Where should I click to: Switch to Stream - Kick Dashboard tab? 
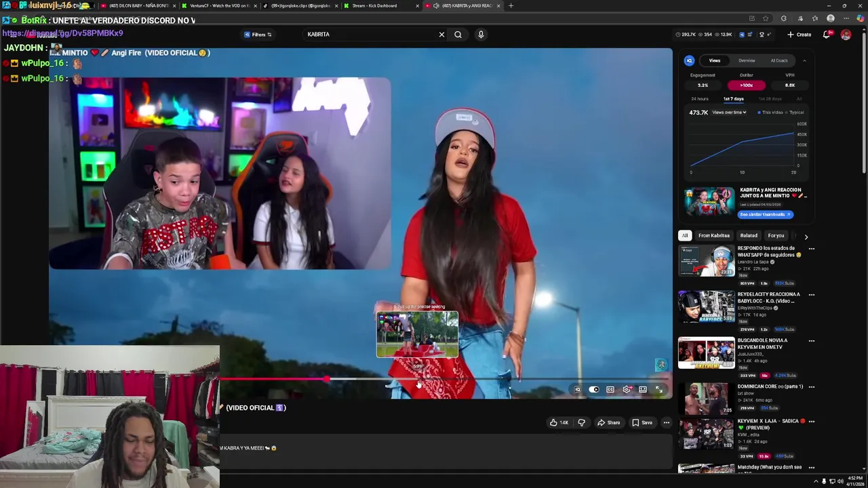click(380, 5)
